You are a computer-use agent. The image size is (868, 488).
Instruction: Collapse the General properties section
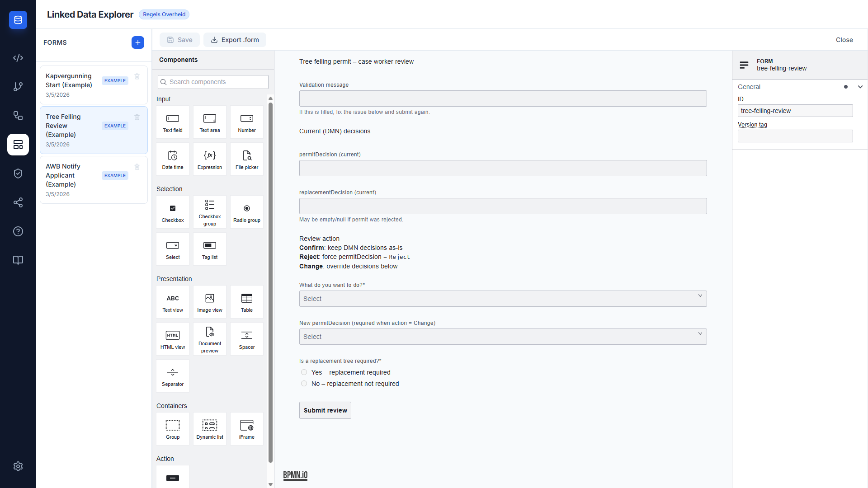[860, 86]
